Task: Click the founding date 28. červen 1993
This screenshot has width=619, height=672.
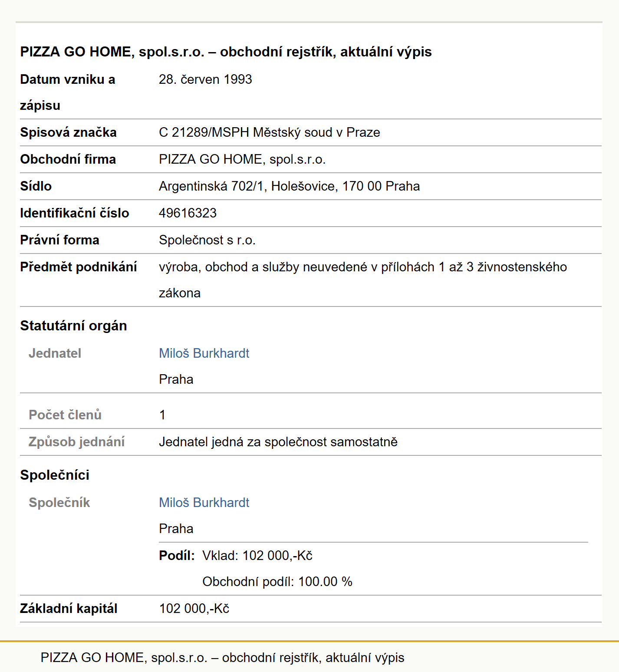Action: [205, 79]
